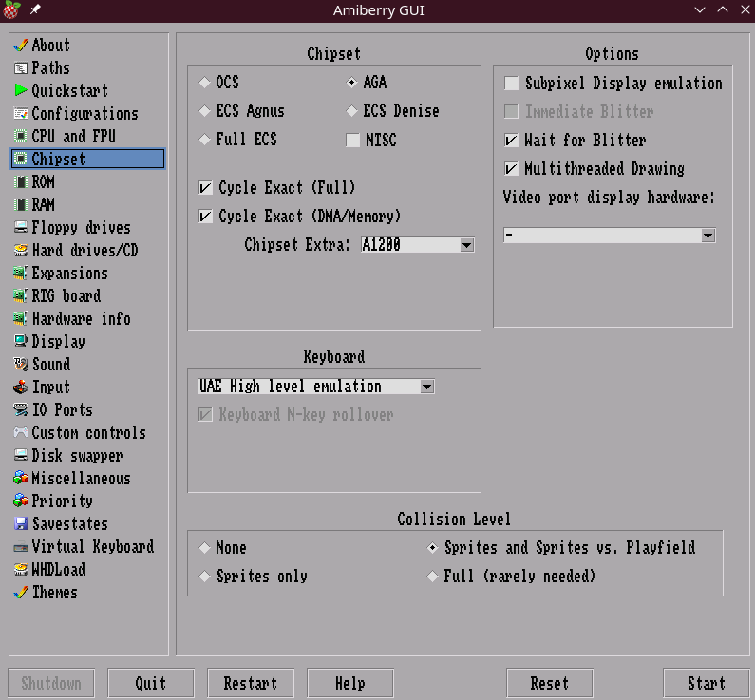Choose ECS Agnus chipset
Screen dimensions: 755x700
tap(204, 111)
